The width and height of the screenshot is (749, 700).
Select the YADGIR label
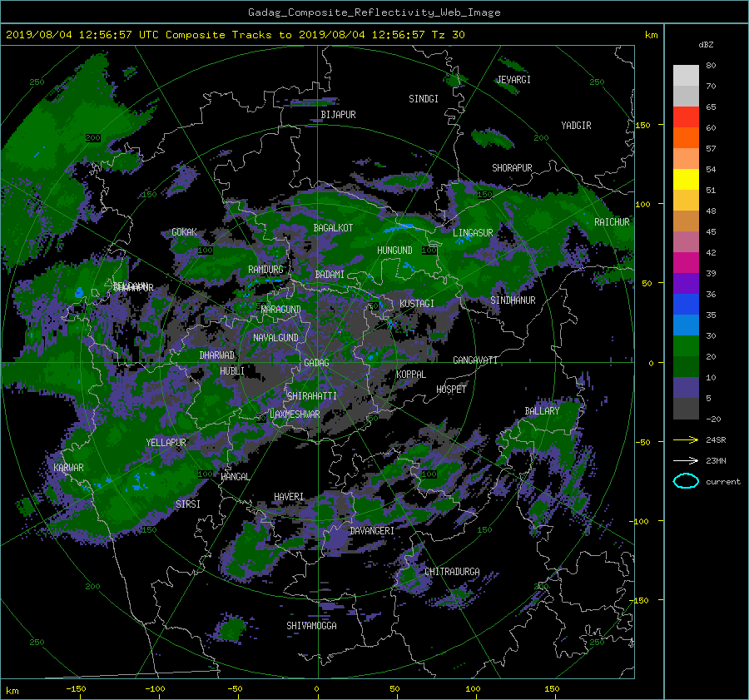coord(576,126)
